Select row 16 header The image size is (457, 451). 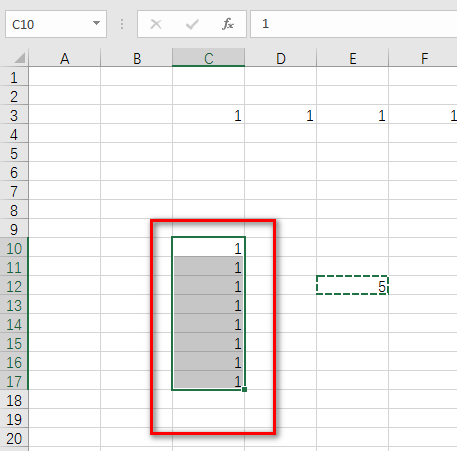(14, 362)
